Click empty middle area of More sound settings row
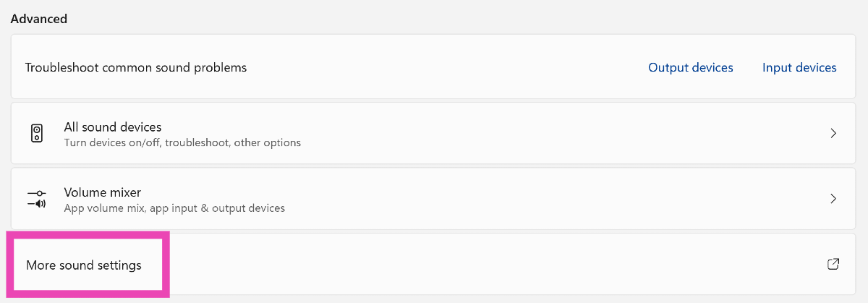Screen dimensions: 868x303 (x=470, y=265)
